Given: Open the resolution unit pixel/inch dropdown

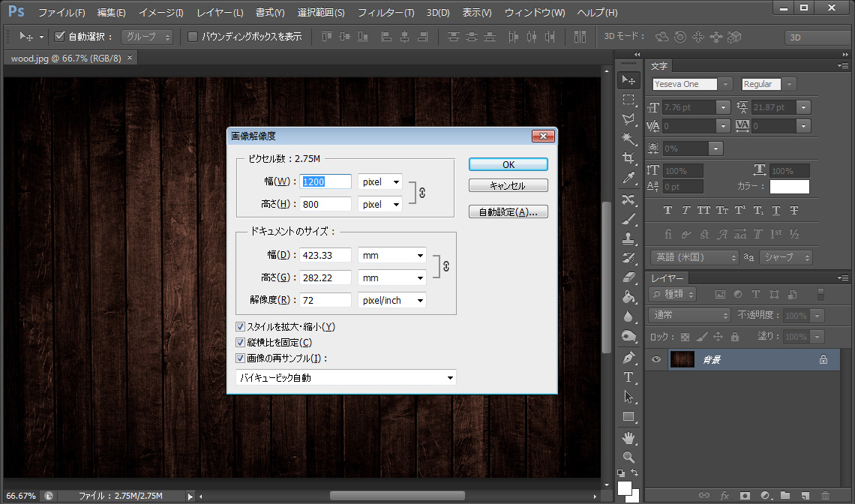Looking at the screenshot, I should coord(392,300).
